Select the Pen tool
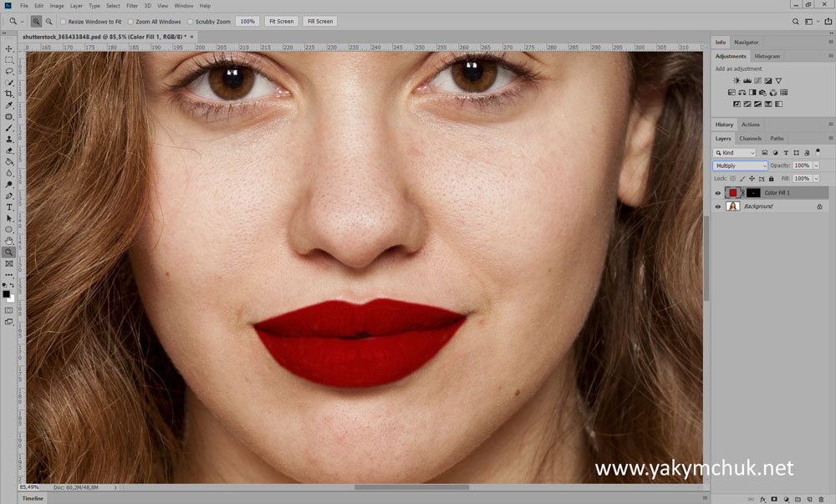Image resolution: width=836 pixels, height=504 pixels. tap(9, 196)
